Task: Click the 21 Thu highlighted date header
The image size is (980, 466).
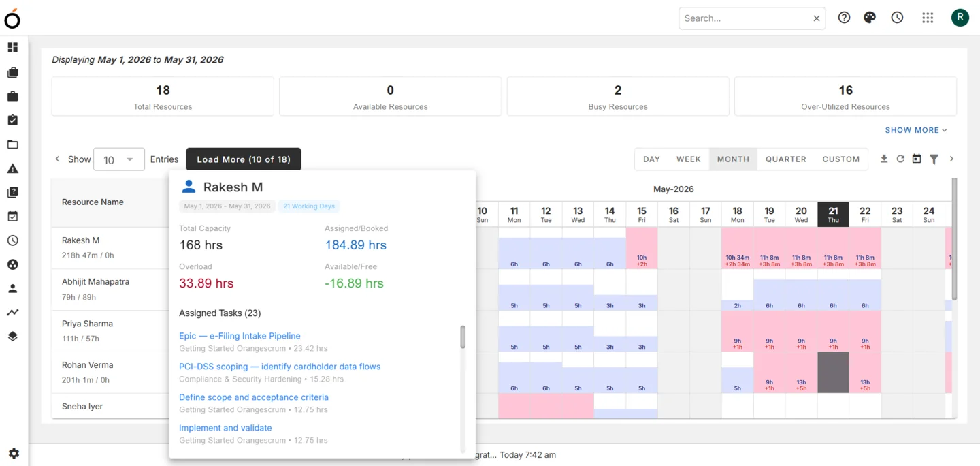Action: (833, 215)
